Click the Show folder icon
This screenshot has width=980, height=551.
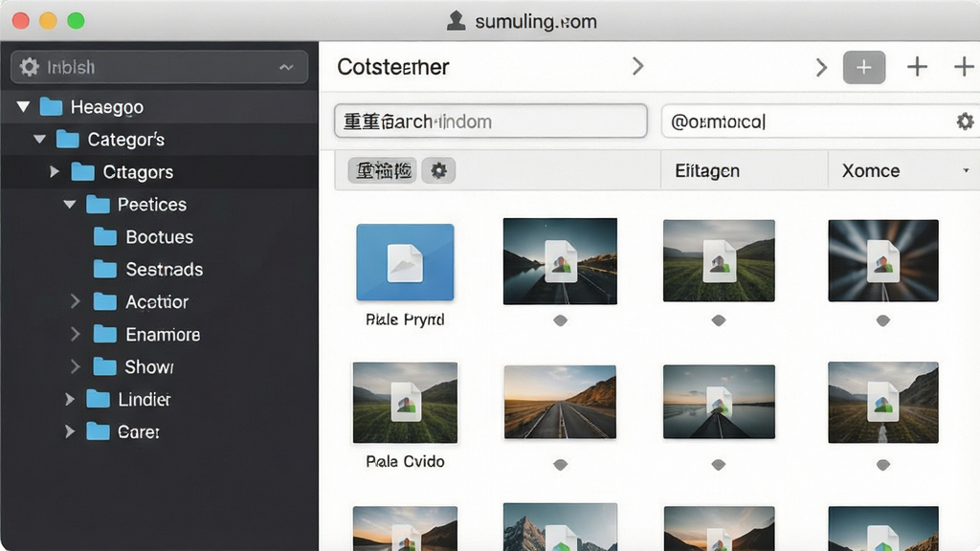[x=105, y=366]
